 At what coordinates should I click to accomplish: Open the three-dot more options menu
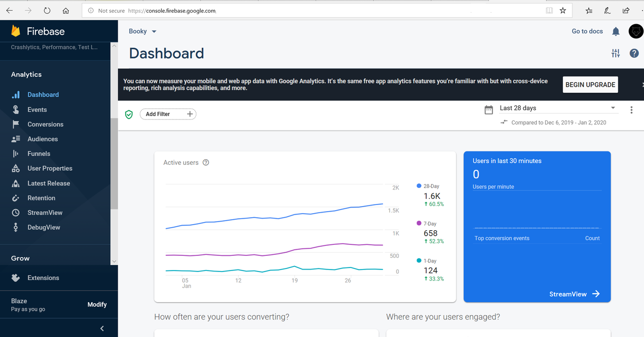631,110
